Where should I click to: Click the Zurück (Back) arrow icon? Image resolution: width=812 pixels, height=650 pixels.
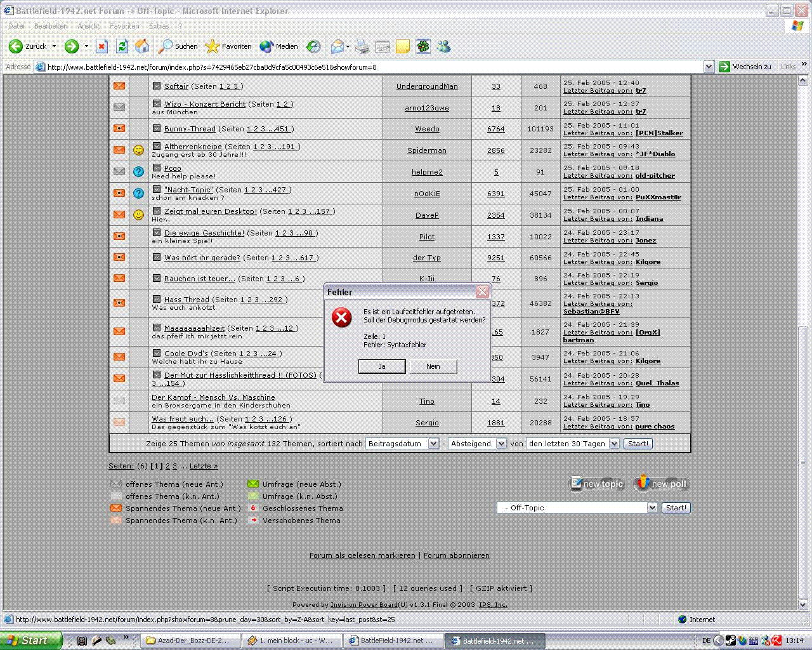pos(16,46)
